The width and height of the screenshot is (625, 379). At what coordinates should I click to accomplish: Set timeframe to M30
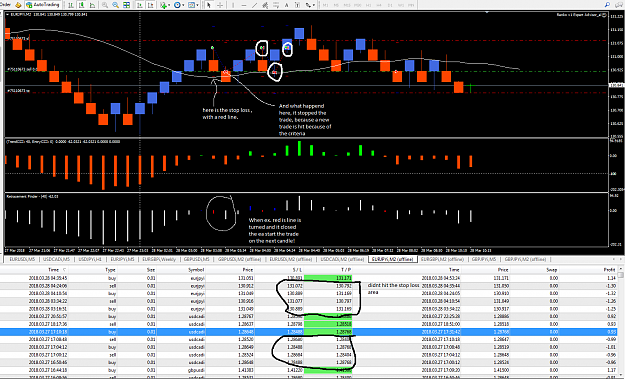(x=358, y=5)
